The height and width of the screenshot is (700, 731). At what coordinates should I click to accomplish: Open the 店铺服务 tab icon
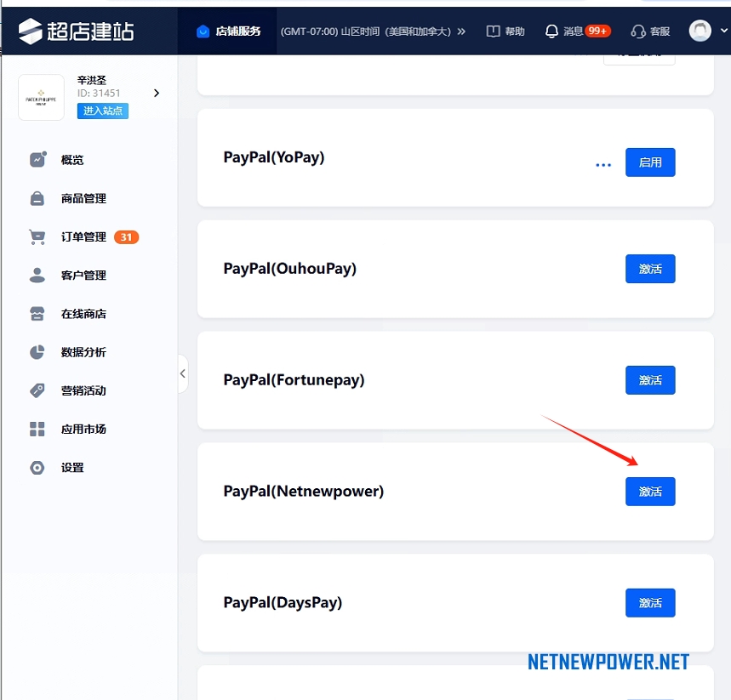[203, 31]
